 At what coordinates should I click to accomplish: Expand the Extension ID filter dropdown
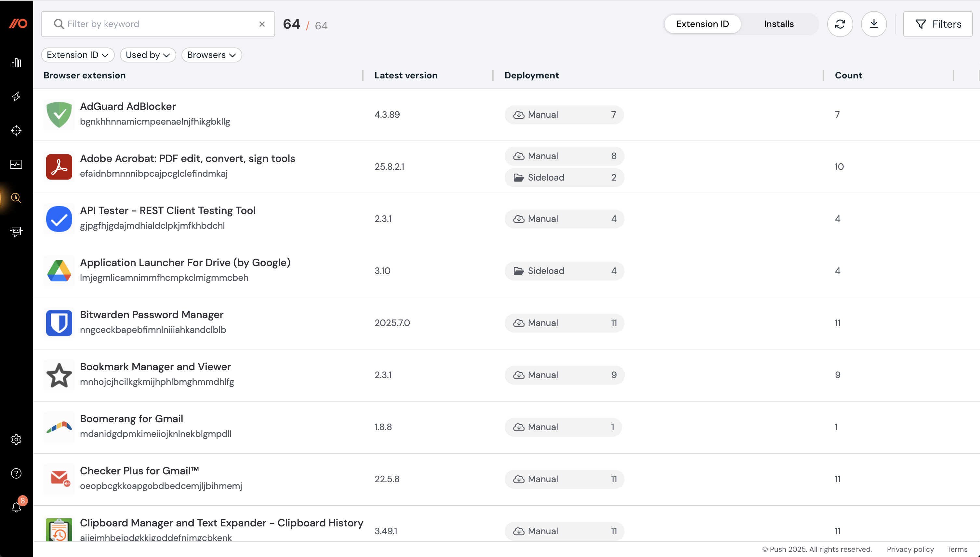click(78, 55)
